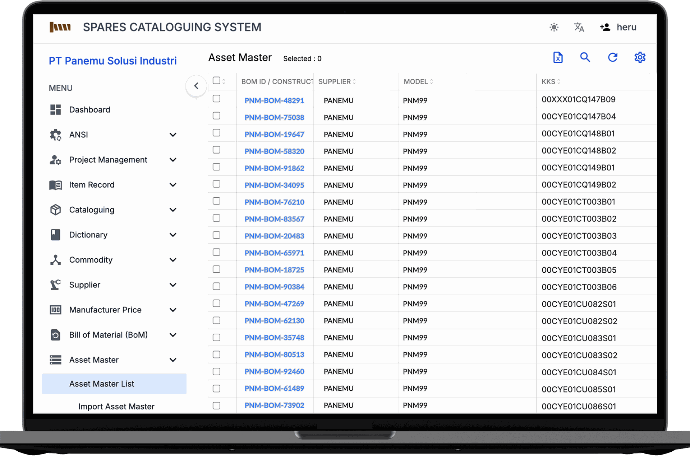Open the PNM-BOM-62130 record link
The width and height of the screenshot is (690, 456).
click(x=274, y=321)
